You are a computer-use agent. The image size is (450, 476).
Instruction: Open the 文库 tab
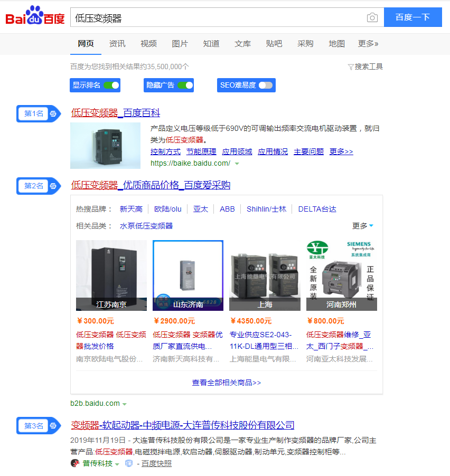click(x=242, y=44)
